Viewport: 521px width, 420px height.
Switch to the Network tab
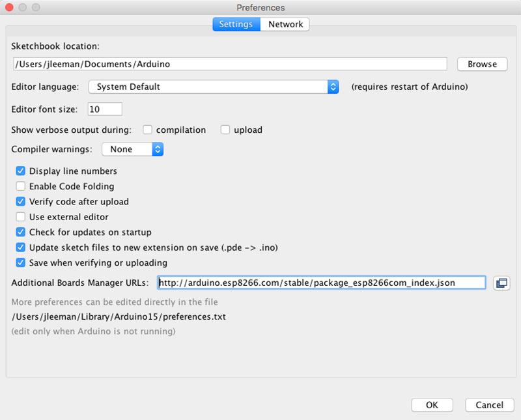coord(285,24)
